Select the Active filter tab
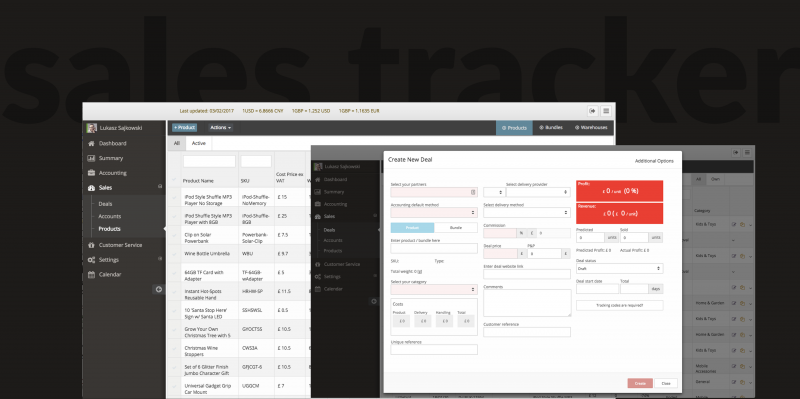 tap(198, 143)
